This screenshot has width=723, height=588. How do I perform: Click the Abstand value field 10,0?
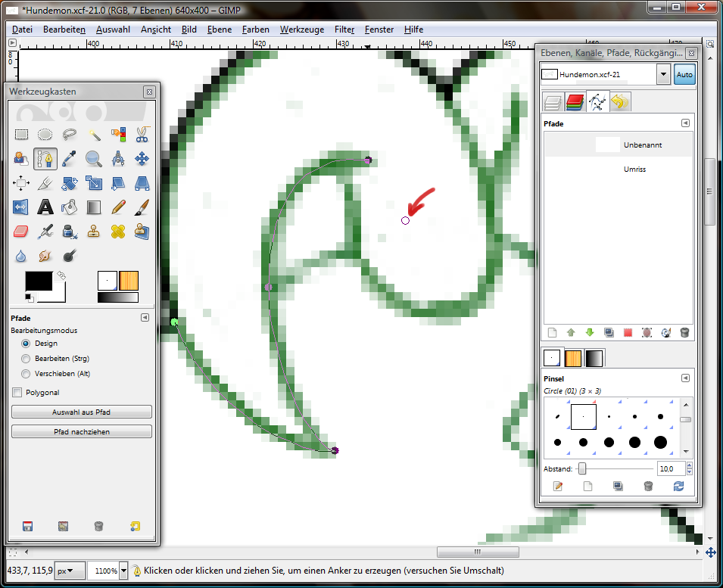pyautogui.click(x=672, y=469)
